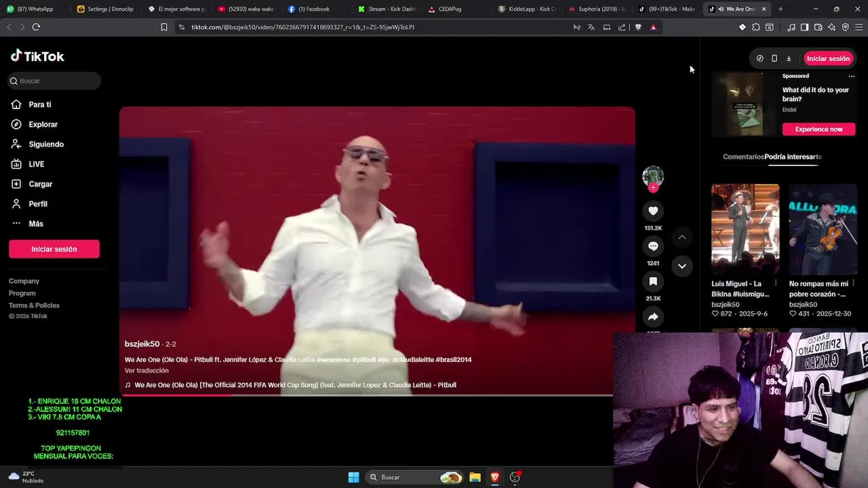
Task: Open the Brave Wallet icon
Action: (x=818, y=27)
